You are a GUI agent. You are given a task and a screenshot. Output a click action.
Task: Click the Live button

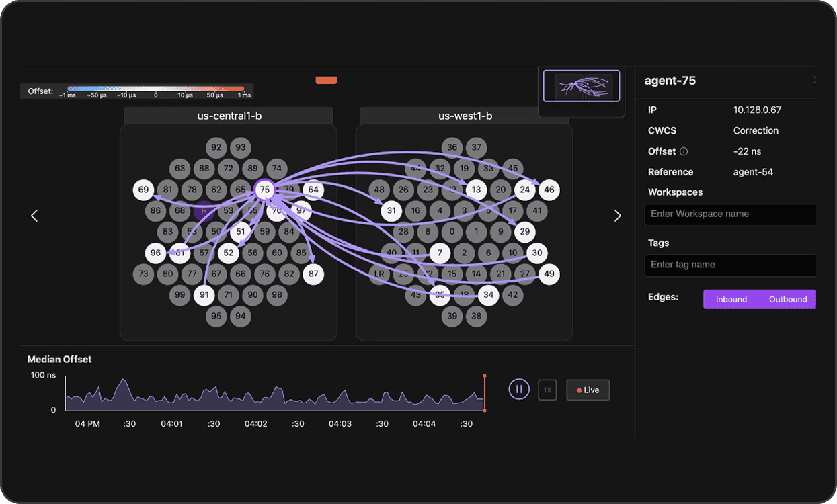coord(588,390)
